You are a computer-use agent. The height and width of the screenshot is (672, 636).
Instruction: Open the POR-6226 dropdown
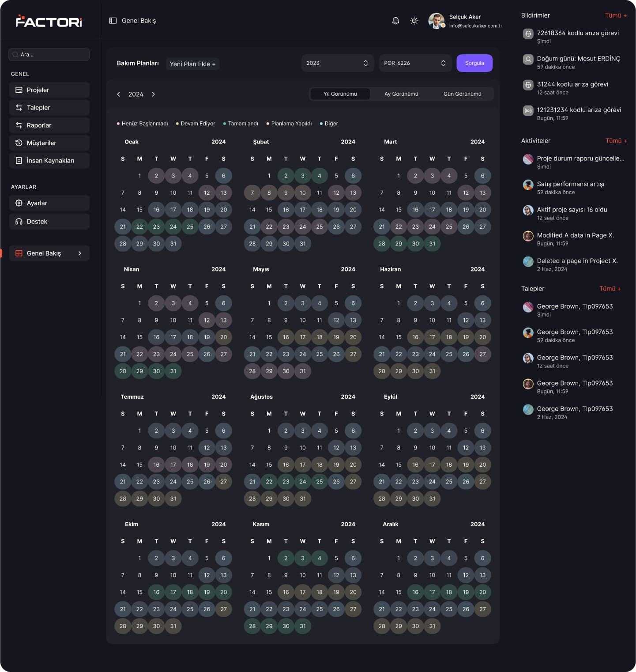415,63
